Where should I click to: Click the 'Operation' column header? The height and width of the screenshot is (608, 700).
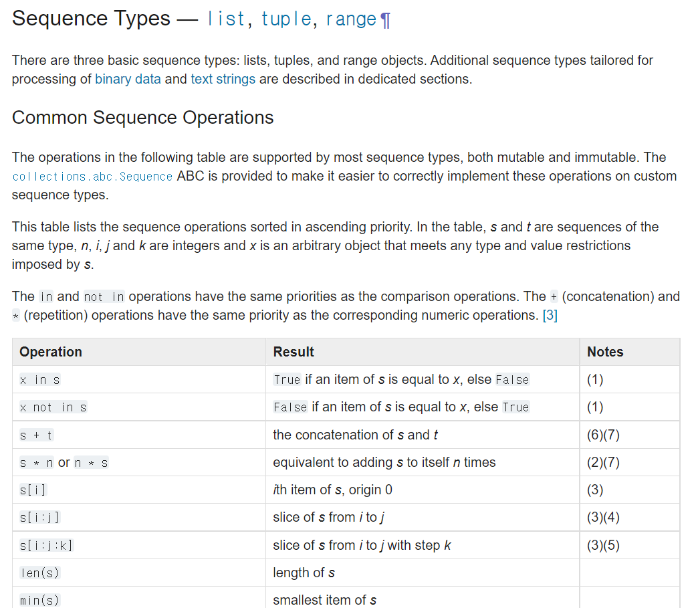pos(51,352)
